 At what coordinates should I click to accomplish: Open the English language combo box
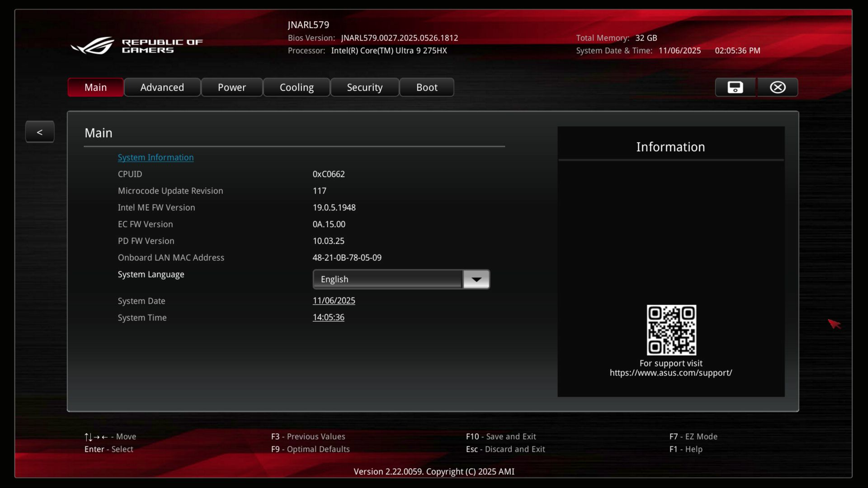(387, 279)
